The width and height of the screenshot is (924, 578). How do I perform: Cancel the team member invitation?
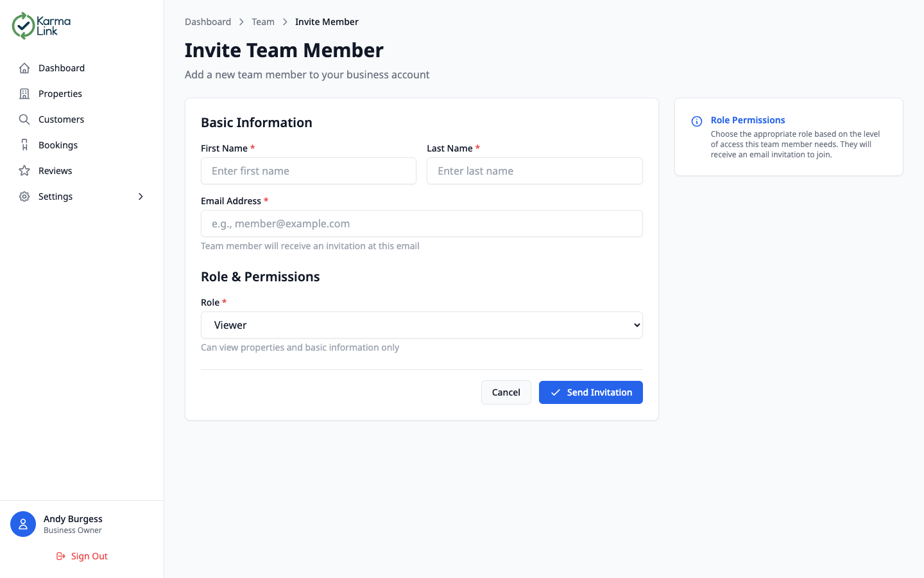pos(506,392)
